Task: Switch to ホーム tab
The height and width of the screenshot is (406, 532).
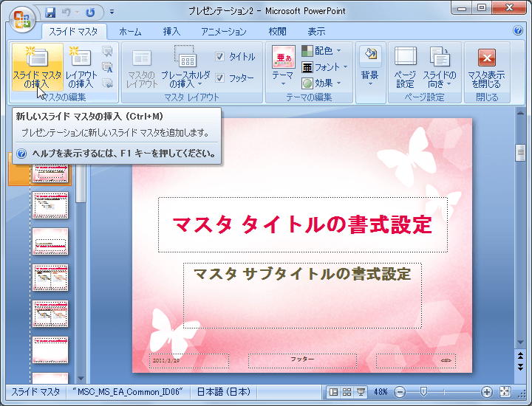Action: click(x=130, y=32)
